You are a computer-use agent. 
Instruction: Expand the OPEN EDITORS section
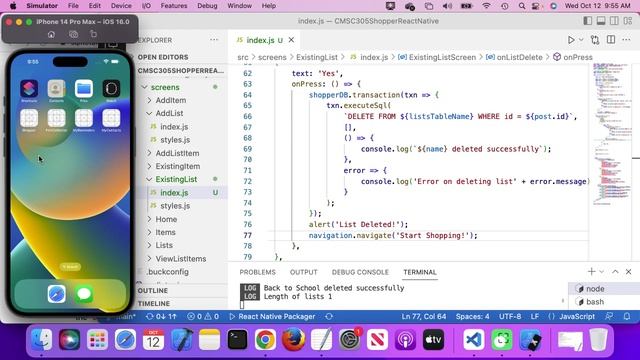(x=163, y=57)
